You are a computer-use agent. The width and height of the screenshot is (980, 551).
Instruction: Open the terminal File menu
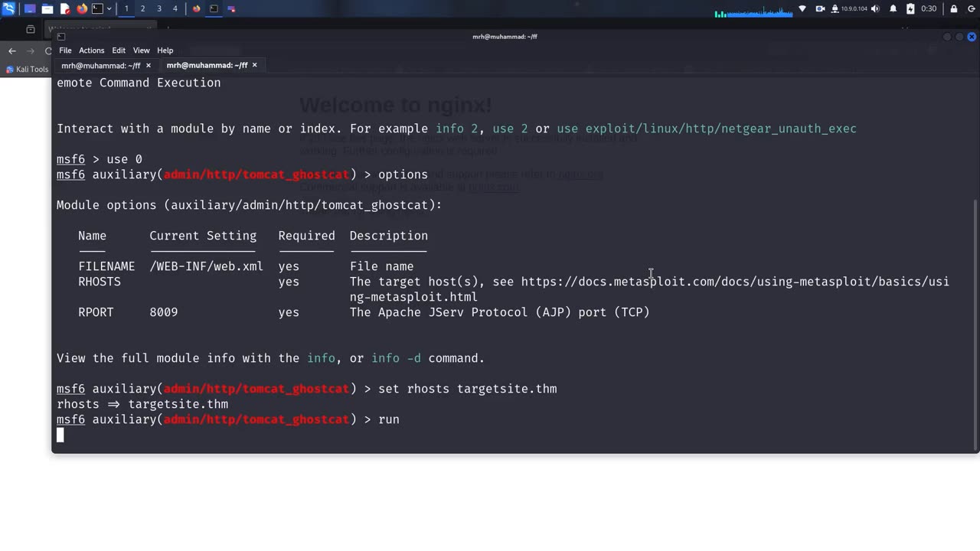pyautogui.click(x=65, y=51)
